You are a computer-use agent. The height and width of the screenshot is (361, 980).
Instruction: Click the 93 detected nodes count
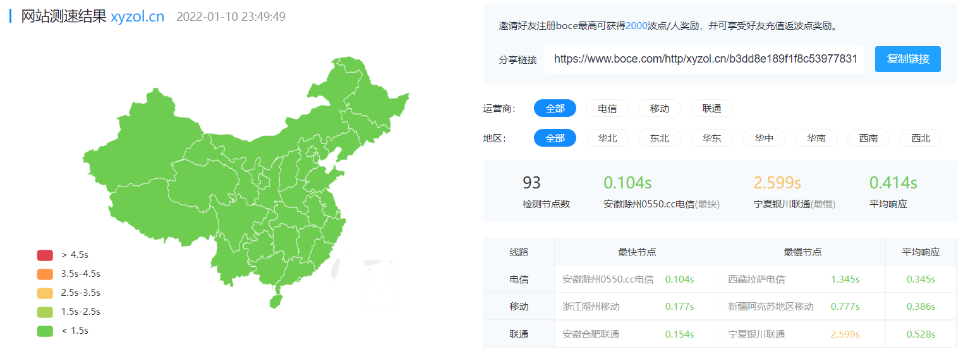(532, 183)
